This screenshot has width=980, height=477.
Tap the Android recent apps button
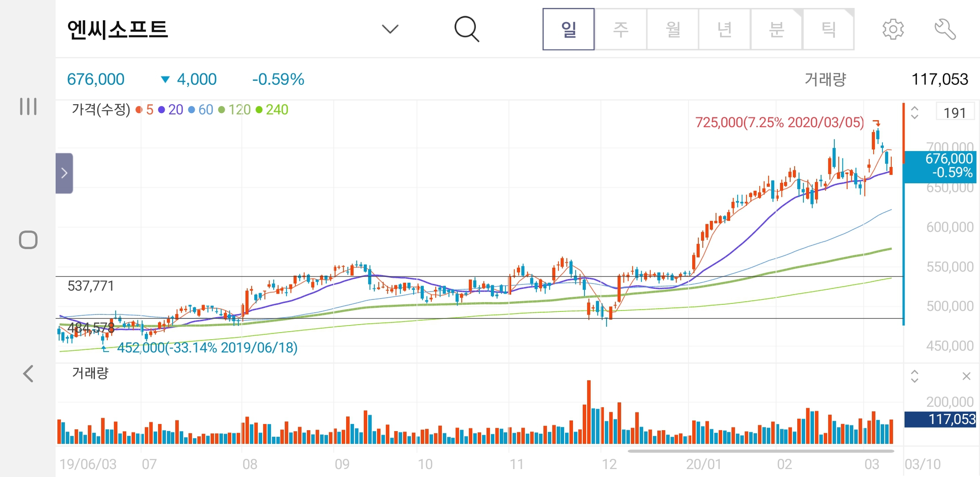(x=28, y=106)
